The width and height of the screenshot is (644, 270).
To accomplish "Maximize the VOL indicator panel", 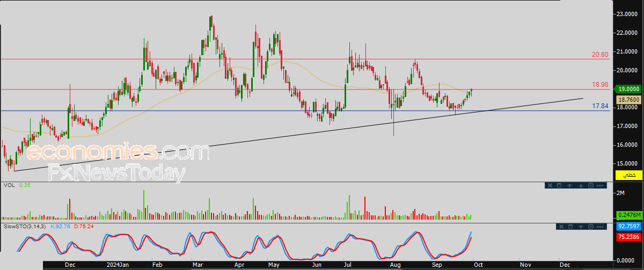I will pyautogui.click(x=559, y=185).
